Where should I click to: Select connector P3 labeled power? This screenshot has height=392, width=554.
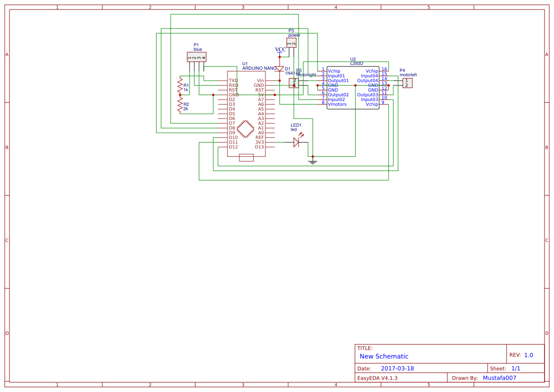(292, 42)
